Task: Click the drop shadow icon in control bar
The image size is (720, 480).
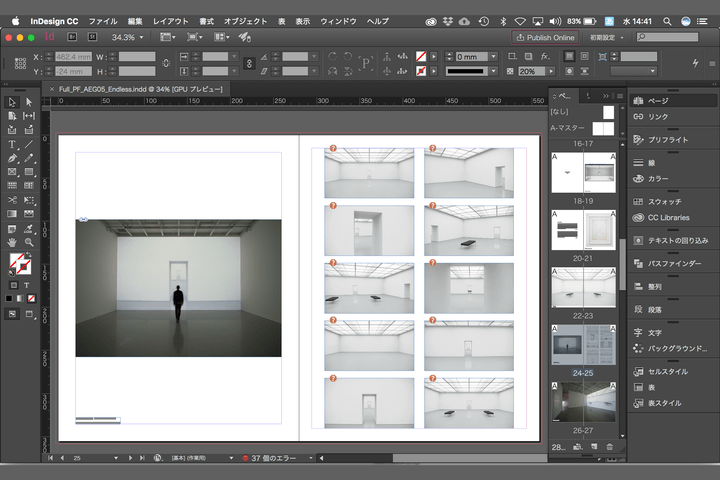Action: pyautogui.click(x=529, y=56)
